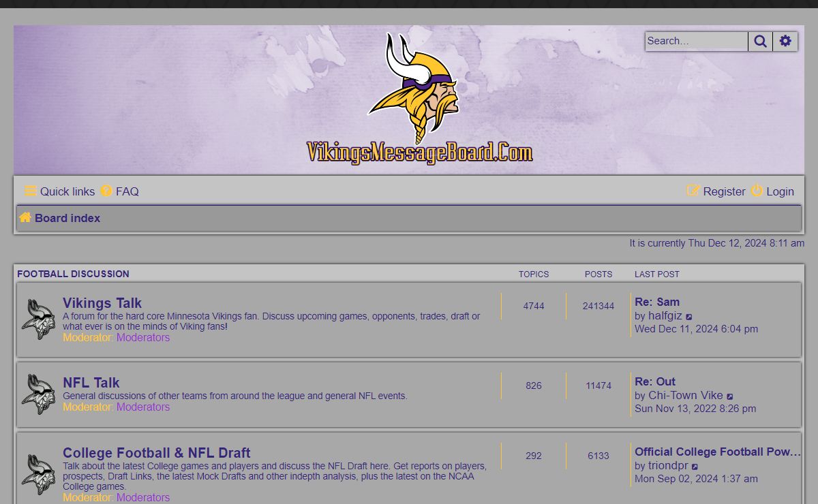
Task: Go to Register page
Action: click(716, 191)
